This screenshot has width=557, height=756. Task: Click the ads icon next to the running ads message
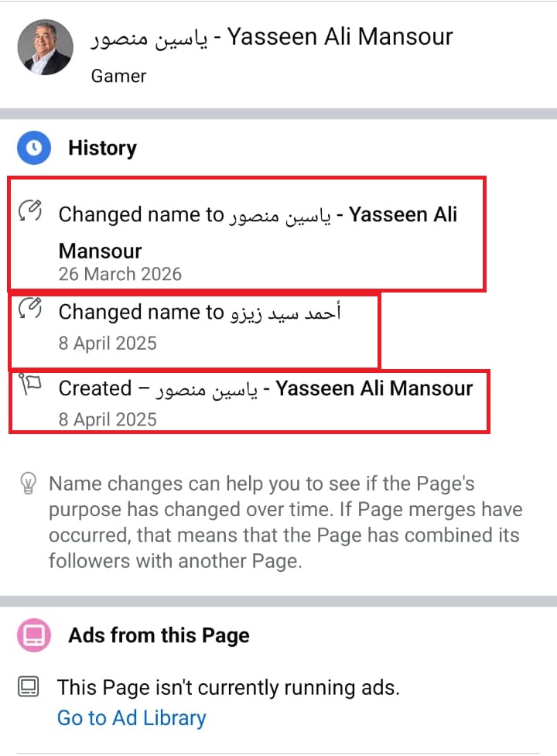click(29, 687)
